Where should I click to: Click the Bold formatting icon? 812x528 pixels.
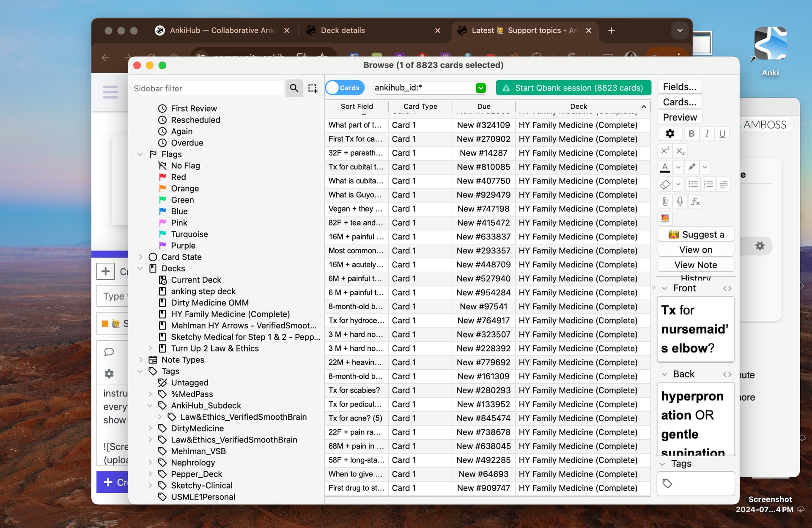click(x=691, y=134)
